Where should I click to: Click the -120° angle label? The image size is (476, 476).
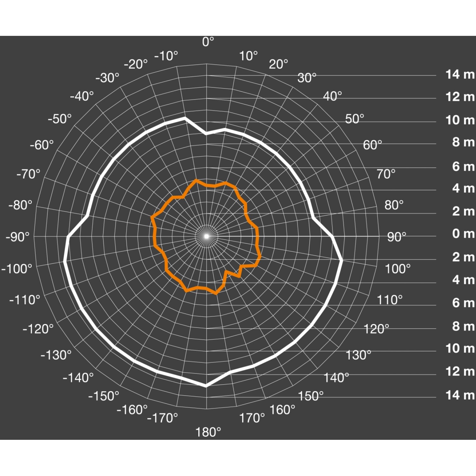tap(38, 329)
